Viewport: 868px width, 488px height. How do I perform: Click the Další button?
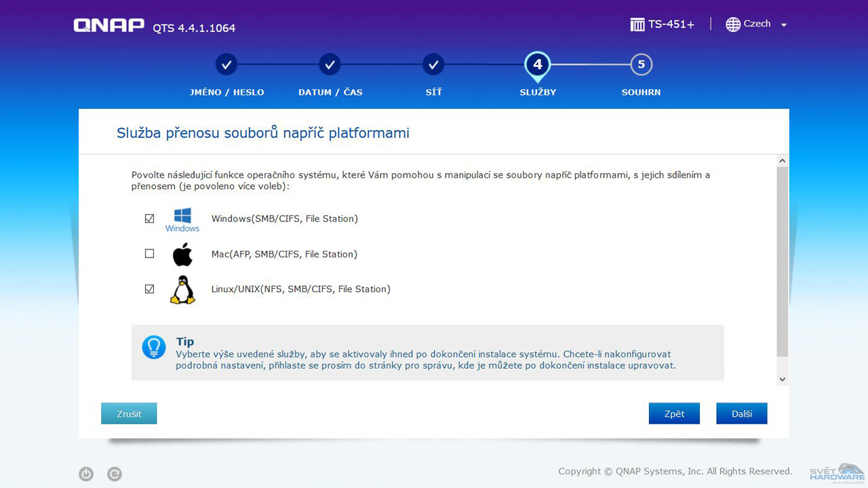741,413
